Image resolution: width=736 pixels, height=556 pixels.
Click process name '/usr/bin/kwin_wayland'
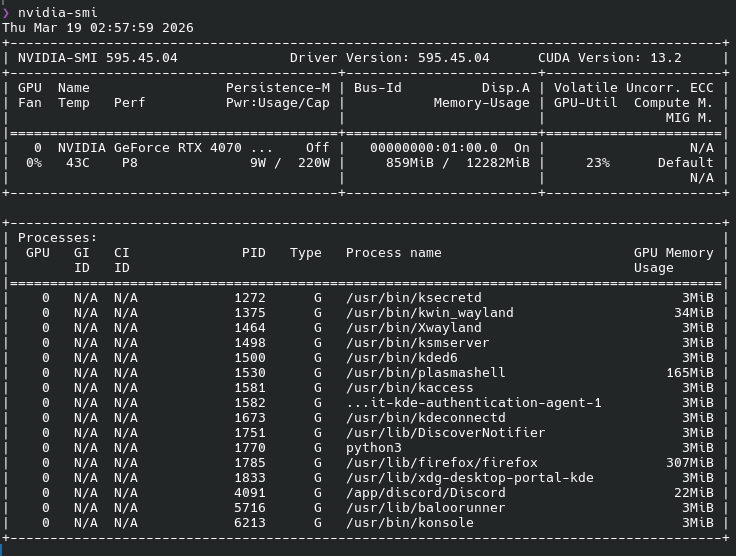coord(429,313)
